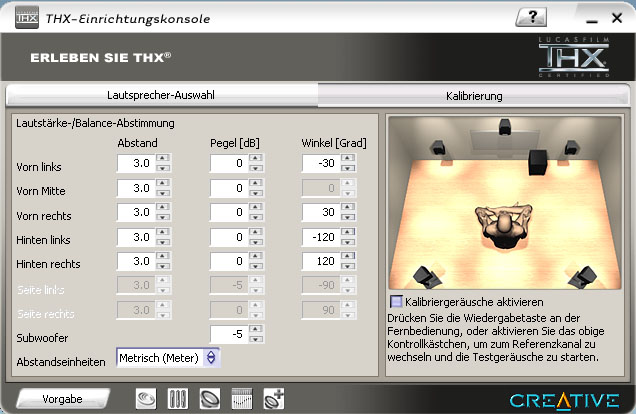Screen dimensions: 636x414
Task: Increase Subwoofer Pegel with up arrow
Action: coord(256,329)
